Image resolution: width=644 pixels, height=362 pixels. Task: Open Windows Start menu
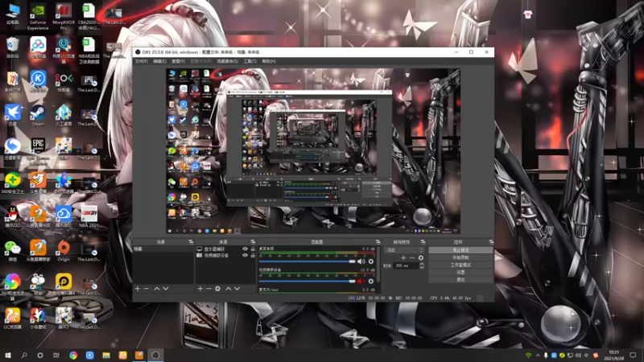click(8, 356)
